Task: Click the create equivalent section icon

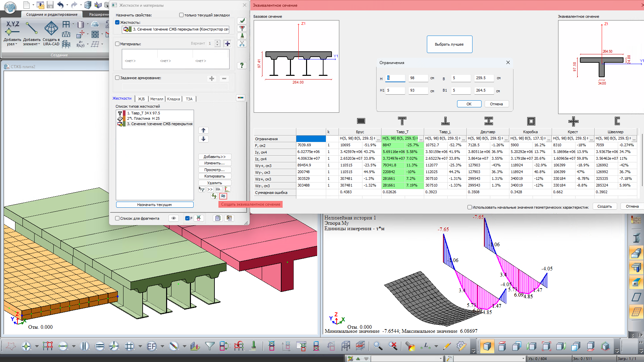Action: point(223,196)
